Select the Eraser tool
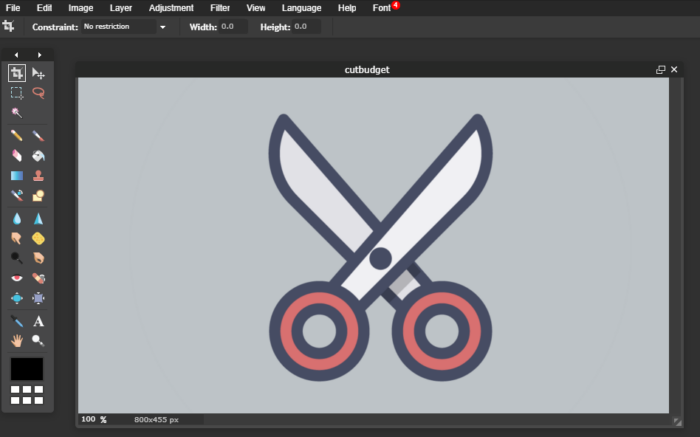This screenshot has width=700, height=437. pyautogui.click(x=17, y=155)
